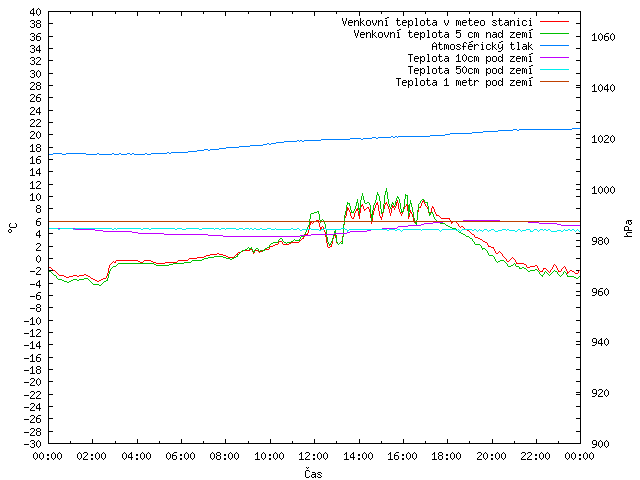Click the time tick label '10:00'

tap(269, 456)
